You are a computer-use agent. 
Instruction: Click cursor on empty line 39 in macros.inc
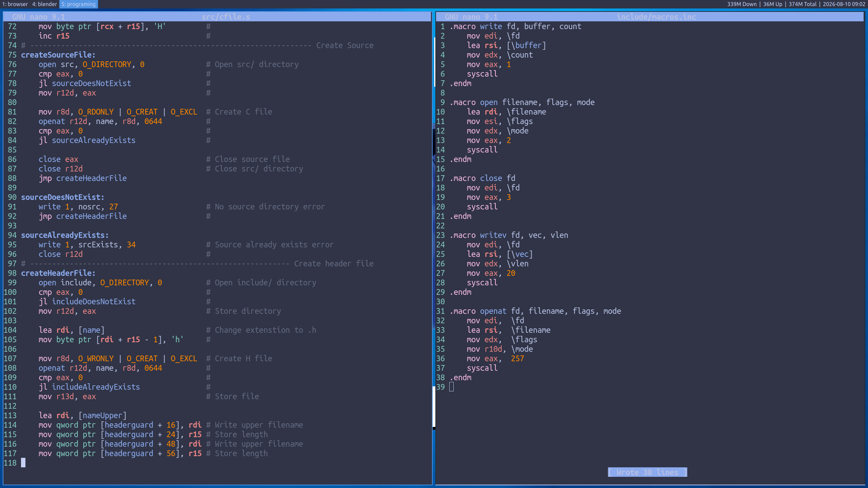(452, 387)
